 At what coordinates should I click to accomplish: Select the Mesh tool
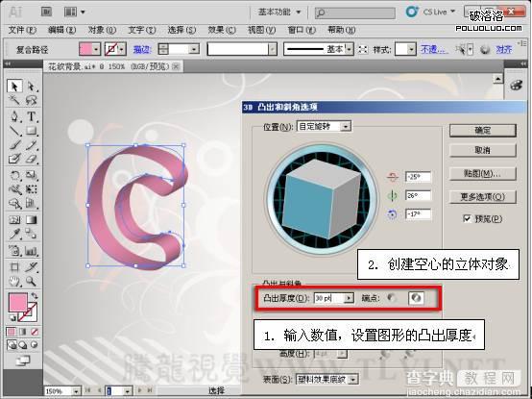pos(14,220)
